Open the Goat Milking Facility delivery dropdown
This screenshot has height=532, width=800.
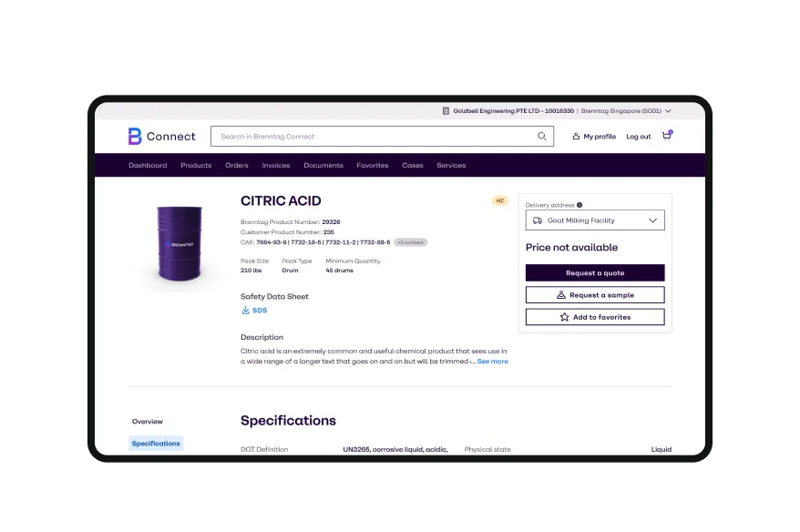point(595,220)
